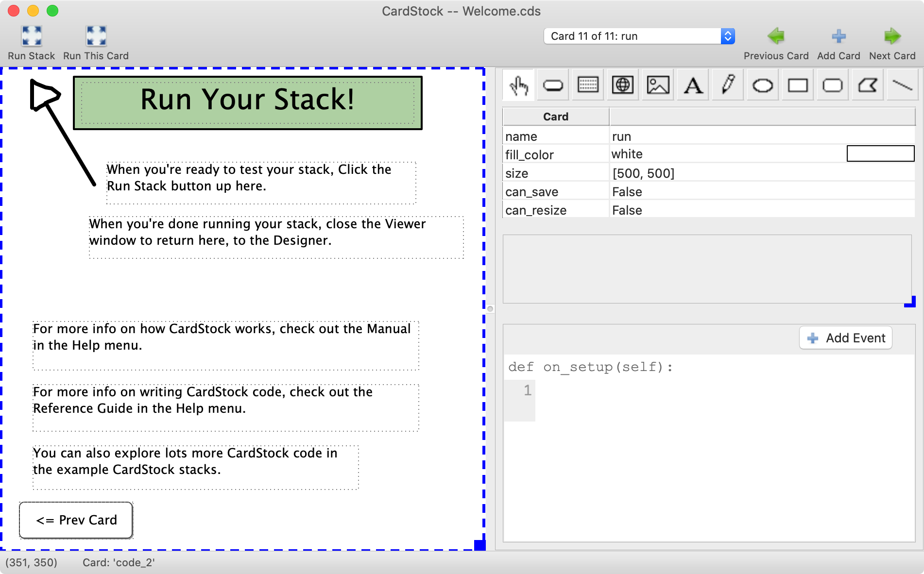Select the Polygon shape tool
This screenshot has height=574, width=924.
pyautogui.click(x=868, y=85)
